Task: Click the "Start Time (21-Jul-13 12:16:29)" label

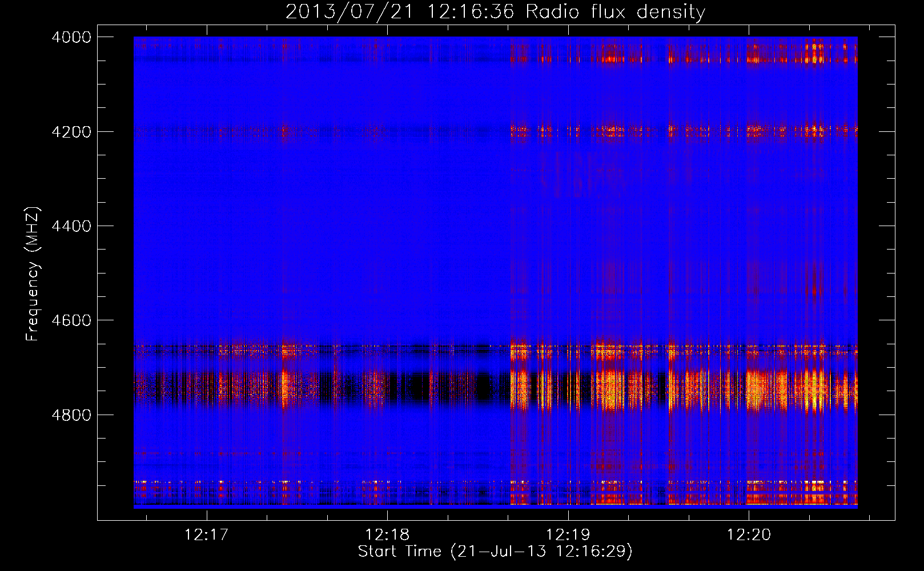Action: [495, 552]
